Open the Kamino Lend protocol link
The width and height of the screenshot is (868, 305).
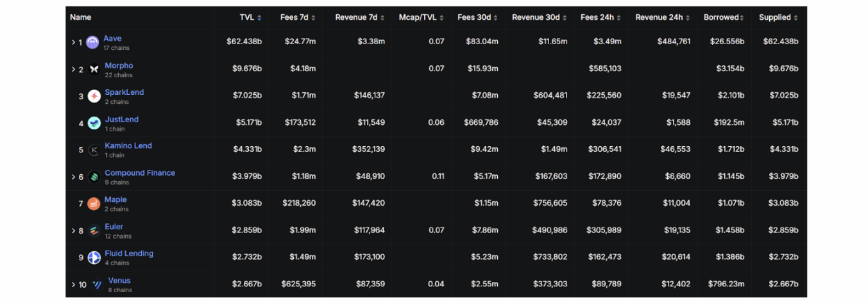[128, 146]
